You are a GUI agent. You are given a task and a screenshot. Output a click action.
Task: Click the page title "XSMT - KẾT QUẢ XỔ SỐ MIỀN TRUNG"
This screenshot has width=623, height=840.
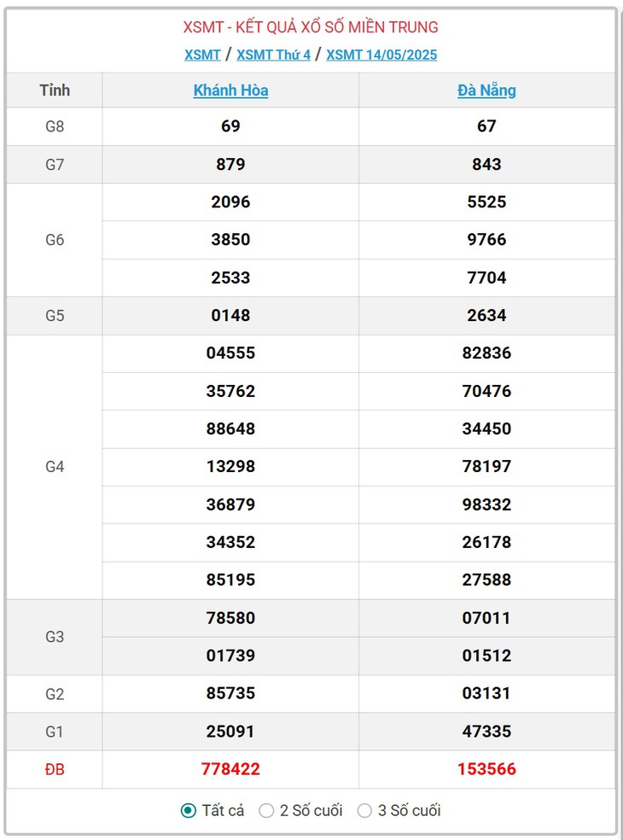(311, 26)
